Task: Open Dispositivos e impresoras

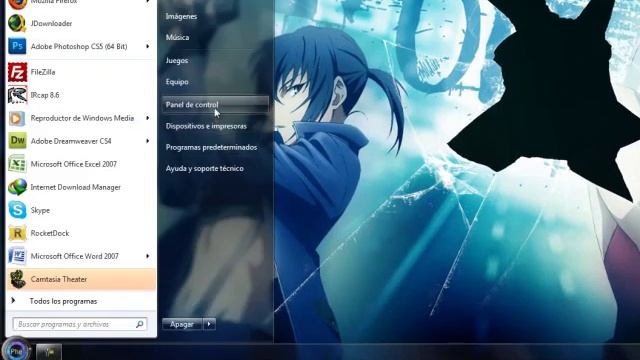Action: 206,126
